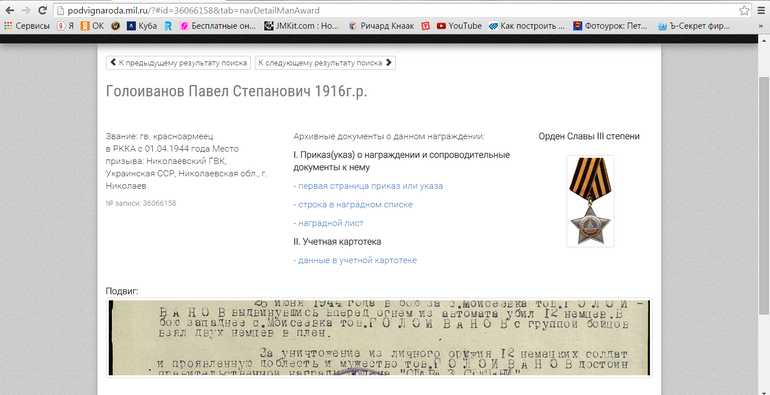Open the Сервисы apps bookmark

tap(27, 26)
